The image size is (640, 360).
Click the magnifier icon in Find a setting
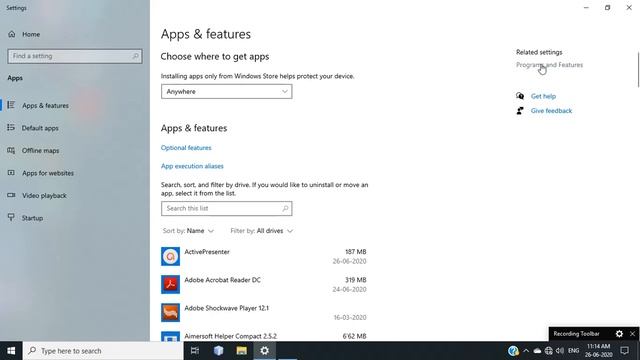coord(135,56)
